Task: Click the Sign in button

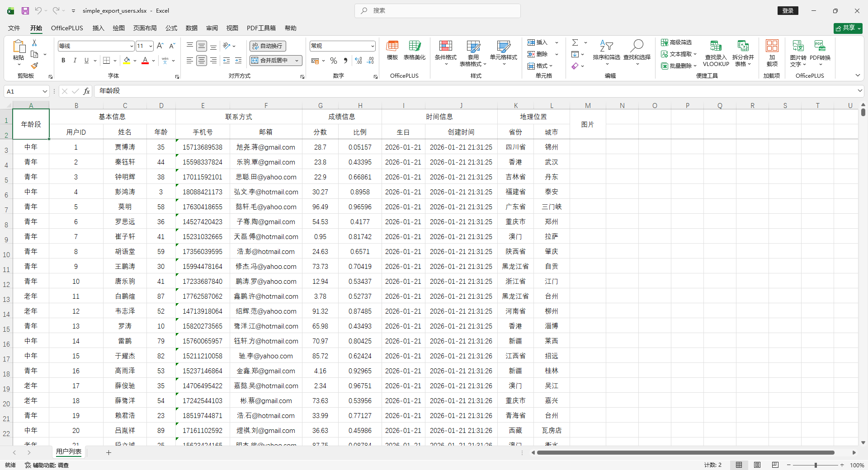Action: 788,11
